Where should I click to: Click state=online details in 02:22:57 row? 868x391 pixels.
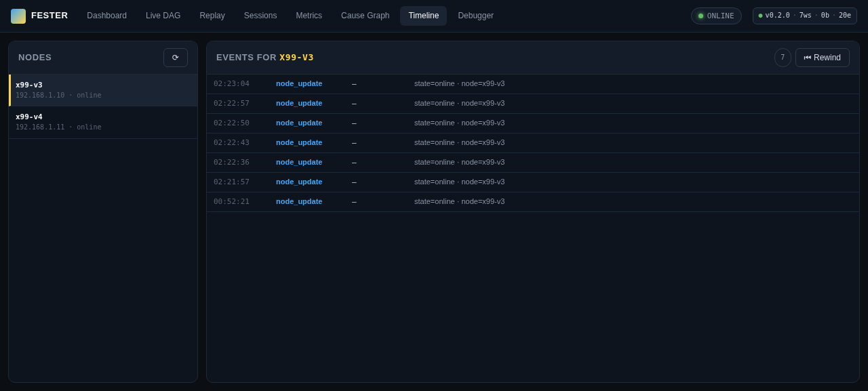[x=460, y=104]
